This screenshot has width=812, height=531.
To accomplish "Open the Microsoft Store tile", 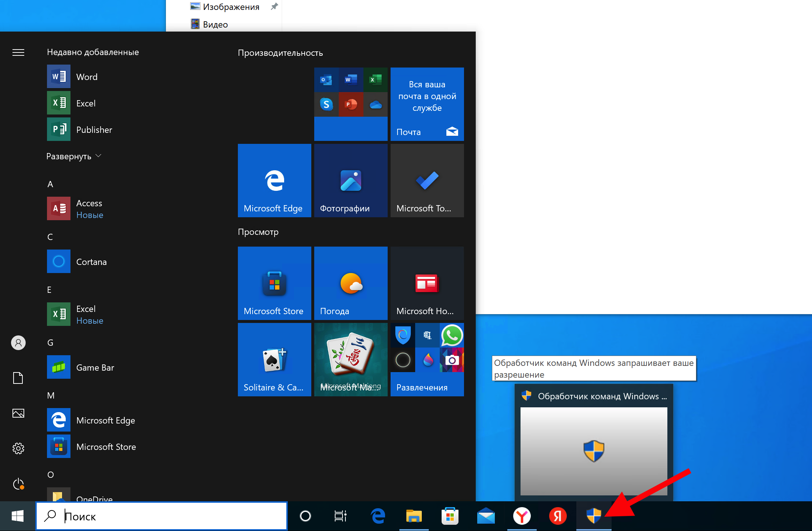I will pos(275,283).
